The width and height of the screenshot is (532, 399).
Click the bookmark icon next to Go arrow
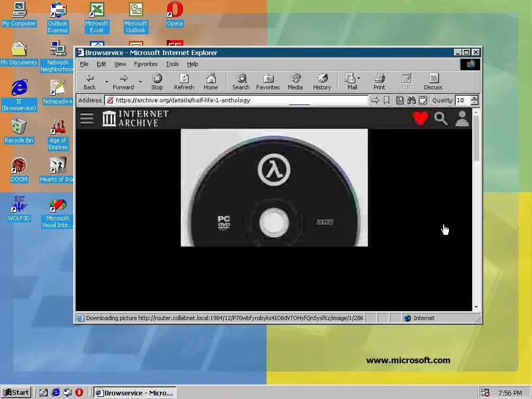pos(387,100)
